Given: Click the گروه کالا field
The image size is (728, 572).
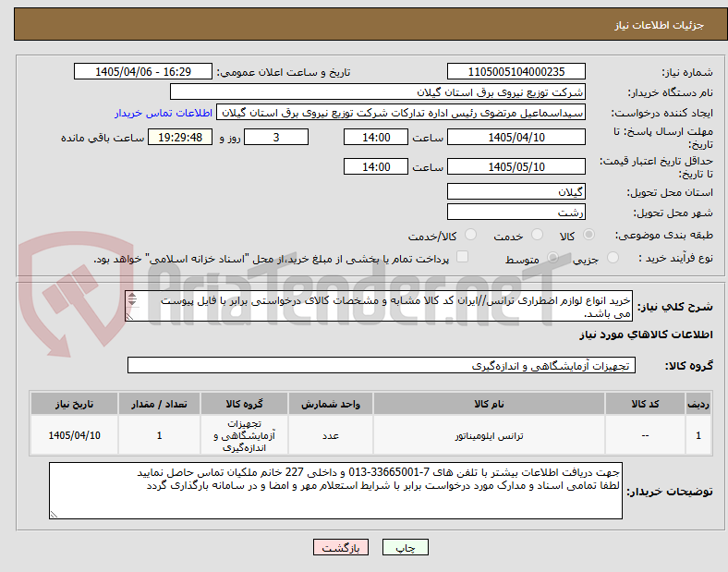Looking at the screenshot, I should (382, 365).
